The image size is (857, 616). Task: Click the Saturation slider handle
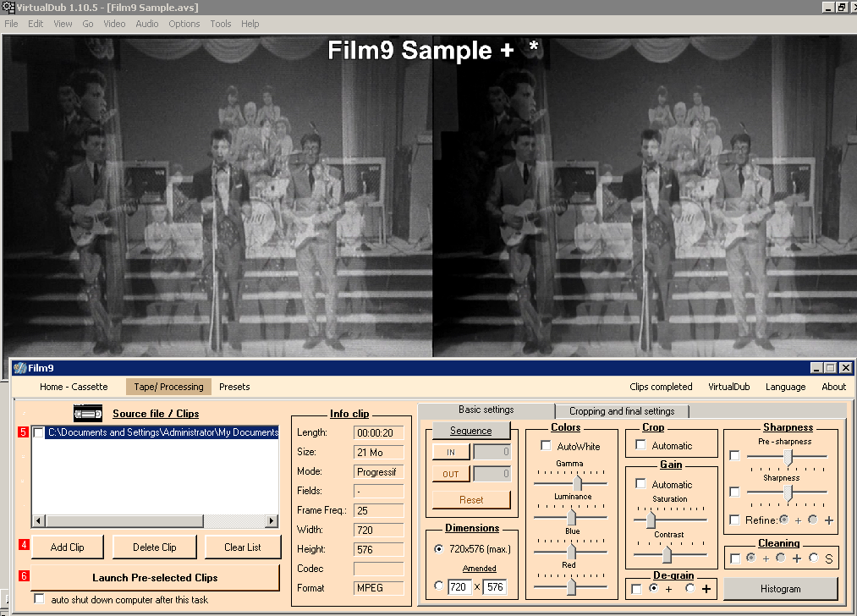[651, 520]
